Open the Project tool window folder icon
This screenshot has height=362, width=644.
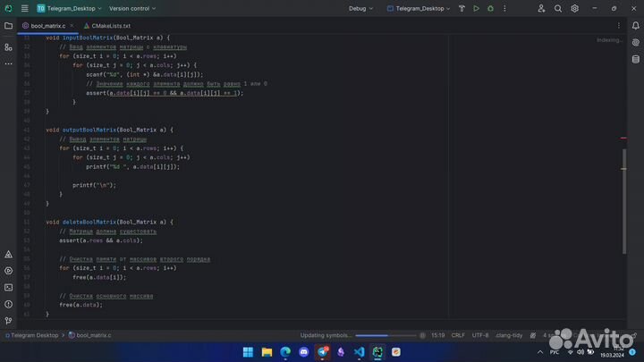click(8, 25)
